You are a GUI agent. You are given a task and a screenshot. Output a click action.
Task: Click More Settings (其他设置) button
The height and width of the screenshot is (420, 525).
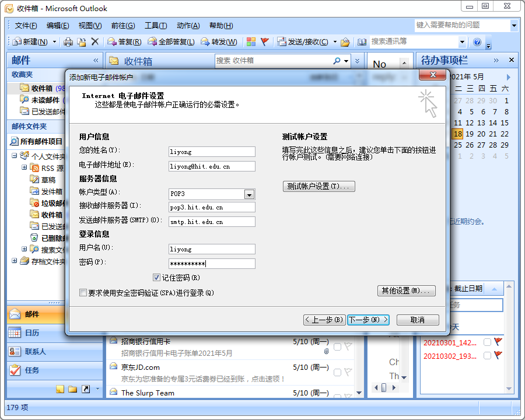coord(407,290)
